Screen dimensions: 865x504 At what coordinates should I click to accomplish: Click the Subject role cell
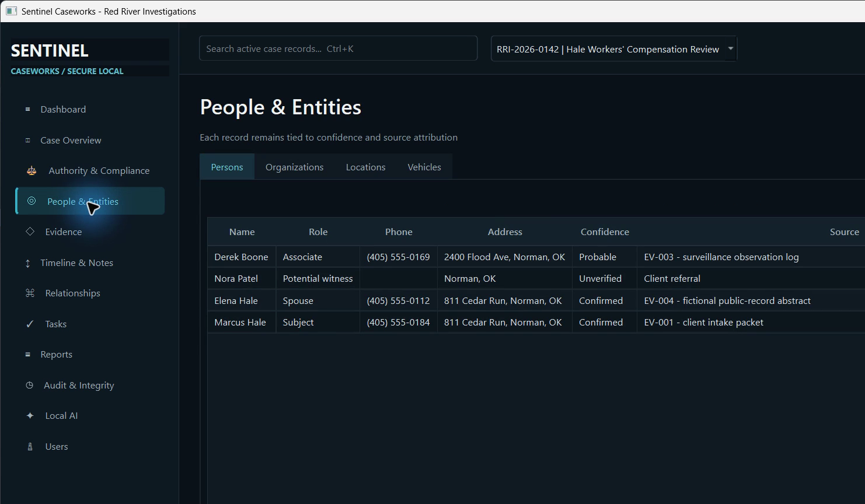[318, 322]
